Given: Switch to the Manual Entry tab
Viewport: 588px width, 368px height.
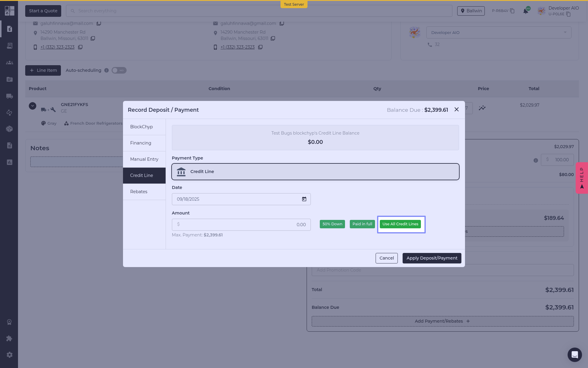Looking at the screenshot, I should coord(144,159).
